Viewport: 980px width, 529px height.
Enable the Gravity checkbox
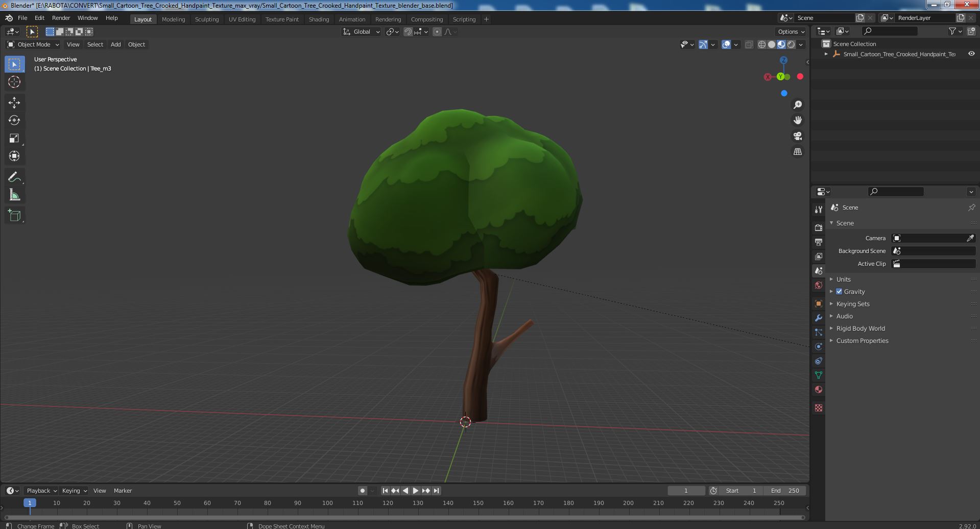point(839,291)
